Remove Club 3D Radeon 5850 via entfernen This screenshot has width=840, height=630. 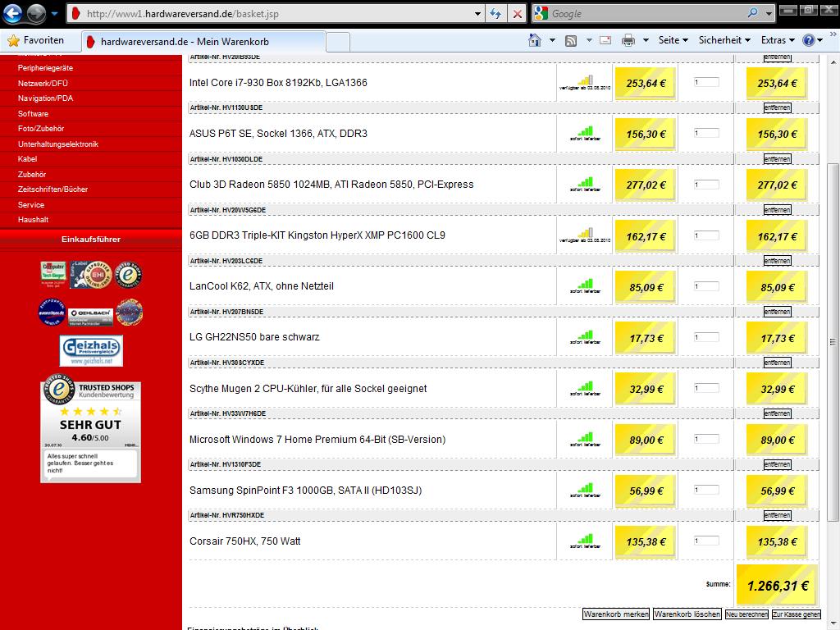pyautogui.click(x=778, y=159)
